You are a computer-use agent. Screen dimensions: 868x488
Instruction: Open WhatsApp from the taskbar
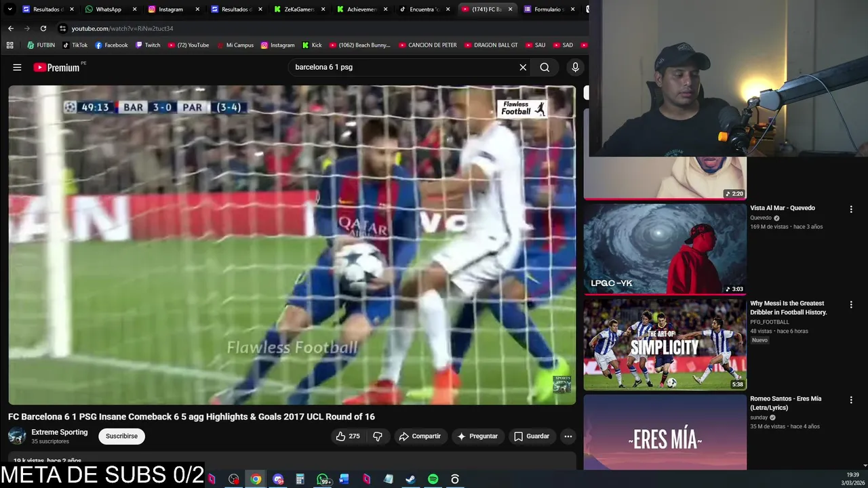click(323, 479)
